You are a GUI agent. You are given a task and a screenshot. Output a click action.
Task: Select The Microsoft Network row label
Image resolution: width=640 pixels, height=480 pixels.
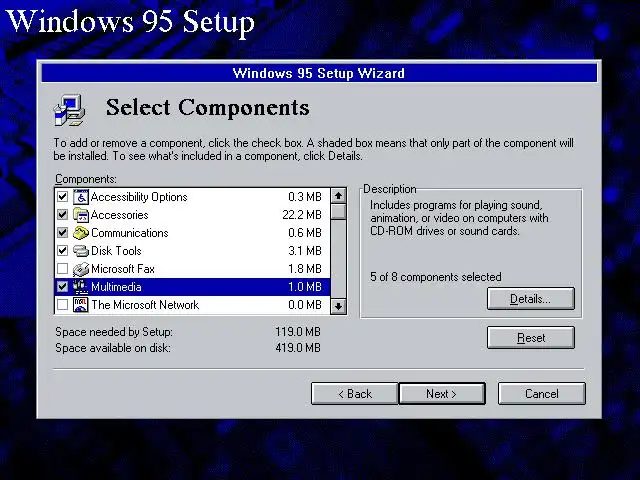pos(145,305)
